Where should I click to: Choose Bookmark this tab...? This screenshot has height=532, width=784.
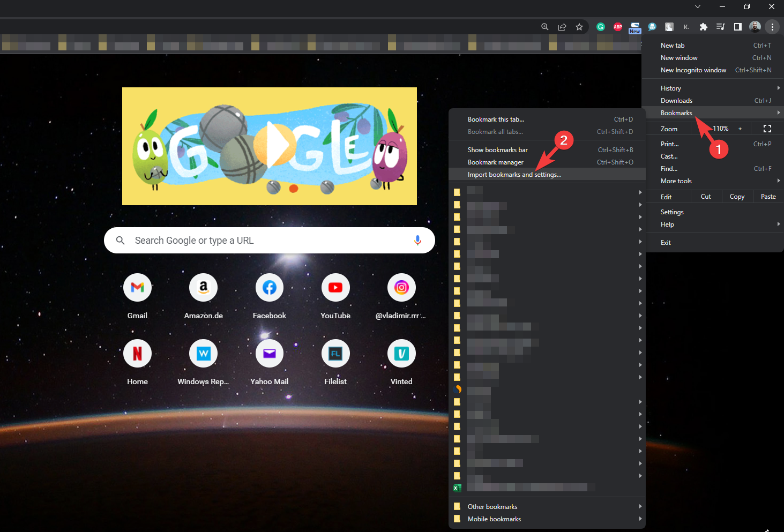coord(547,119)
